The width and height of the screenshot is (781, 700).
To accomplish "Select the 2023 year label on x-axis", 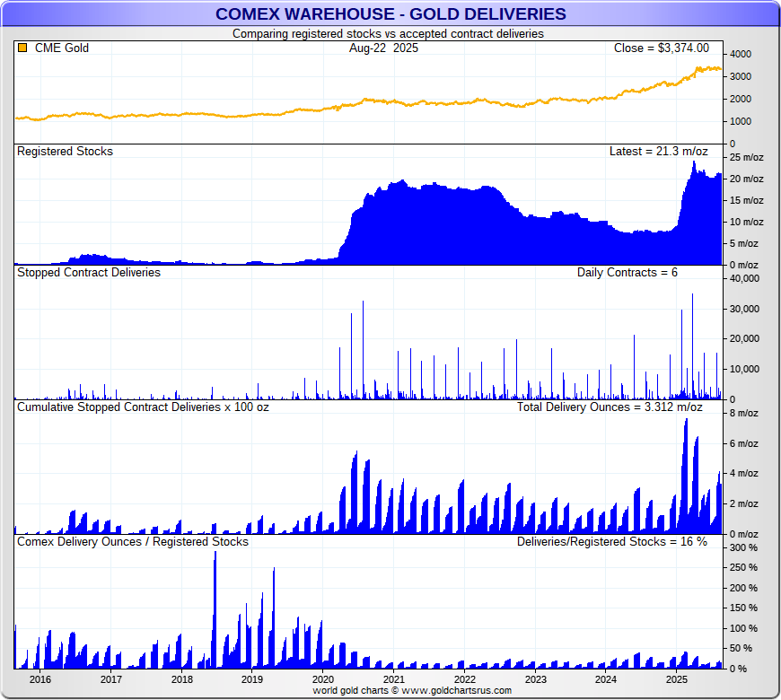I will coord(535,679).
